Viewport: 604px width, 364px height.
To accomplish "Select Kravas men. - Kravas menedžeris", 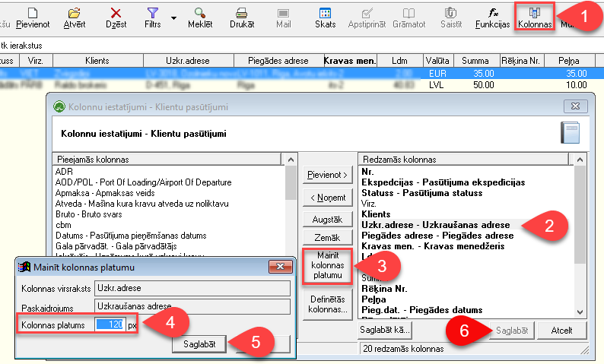I will point(433,246).
